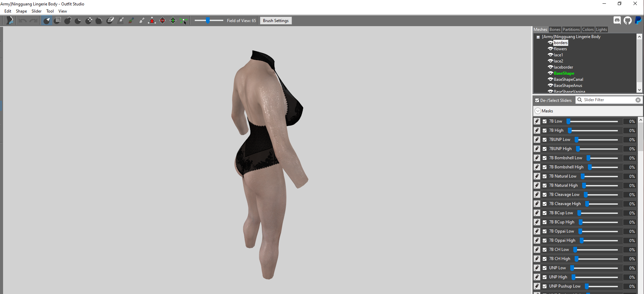The image size is (644, 294).
Task: Click the 7B Oppai Low slider label
Action: [x=561, y=231]
